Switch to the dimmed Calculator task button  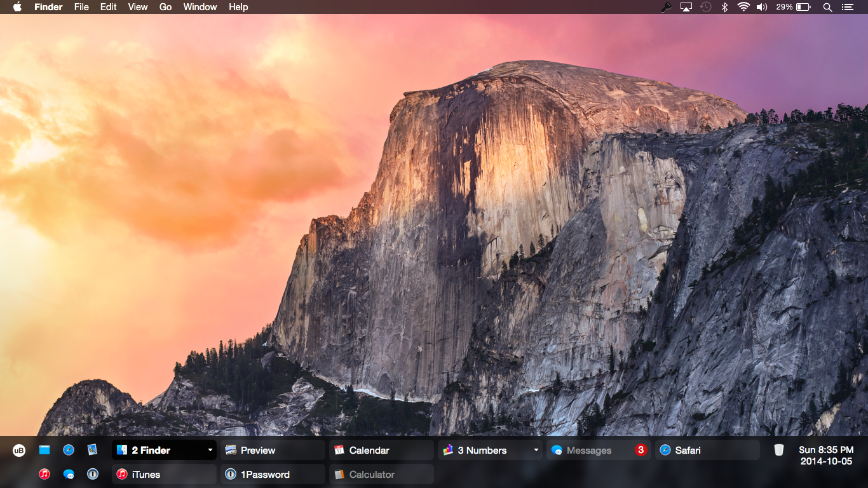pos(381,474)
